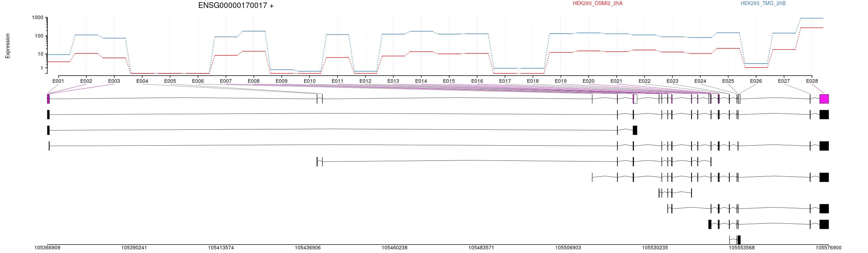Click exon label E010
This screenshot has height=253, width=868.
click(x=310, y=81)
